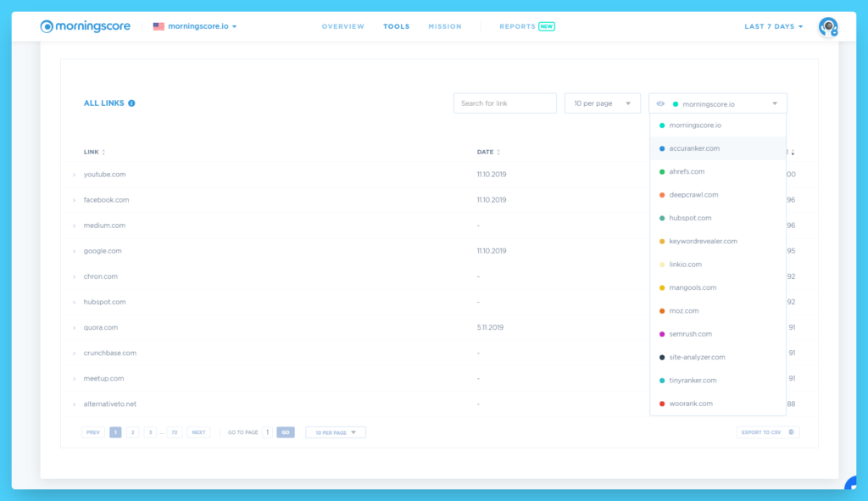Click the PREV pagination button
This screenshot has width=868, height=501.
[93, 432]
